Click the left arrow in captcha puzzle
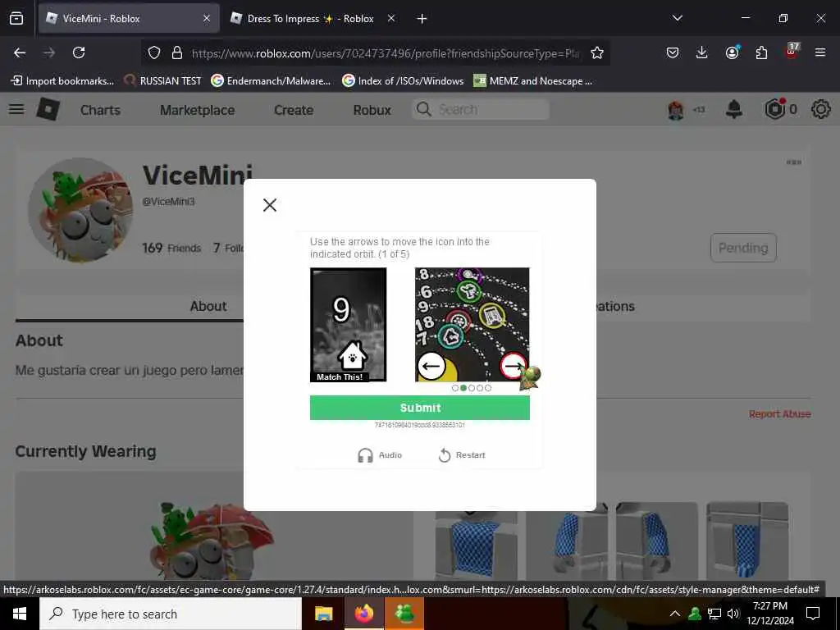The height and width of the screenshot is (630, 840). pos(431,367)
